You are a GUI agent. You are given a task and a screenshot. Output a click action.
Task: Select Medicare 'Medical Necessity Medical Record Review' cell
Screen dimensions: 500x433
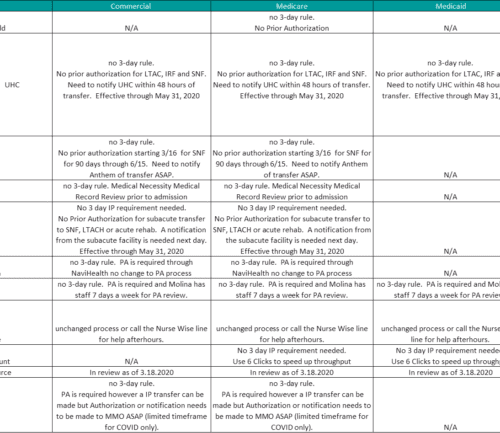292,191
